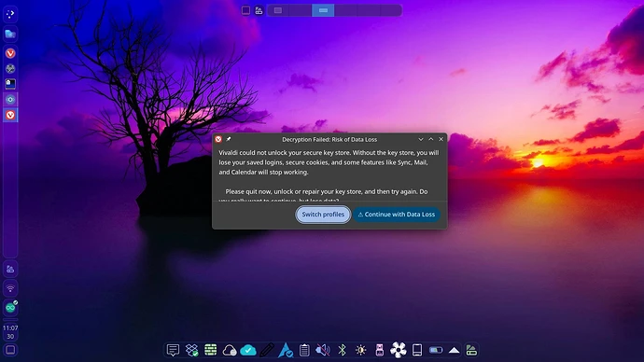Click the empty square icon in top bar
644x362 pixels.
pyautogui.click(x=245, y=10)
